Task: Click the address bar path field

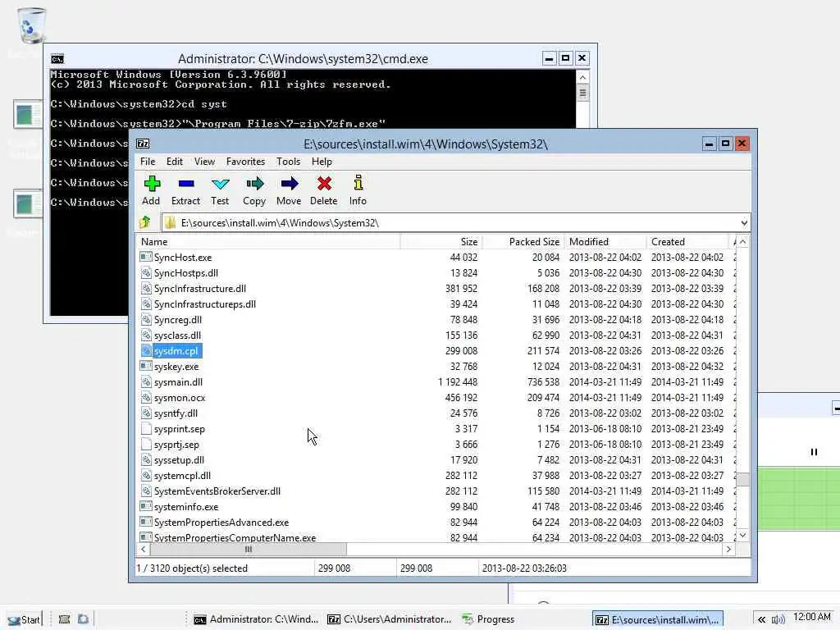Action: [x=450, y=223]
